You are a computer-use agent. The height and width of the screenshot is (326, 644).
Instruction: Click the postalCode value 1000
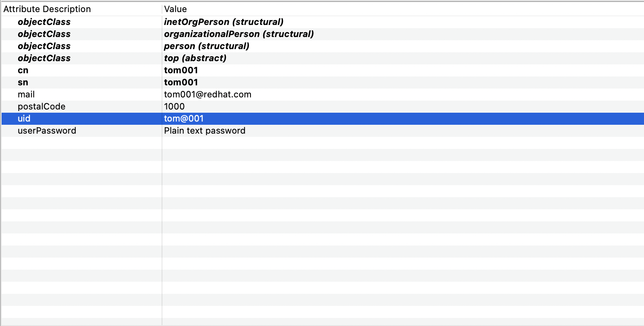coord(174,107)
